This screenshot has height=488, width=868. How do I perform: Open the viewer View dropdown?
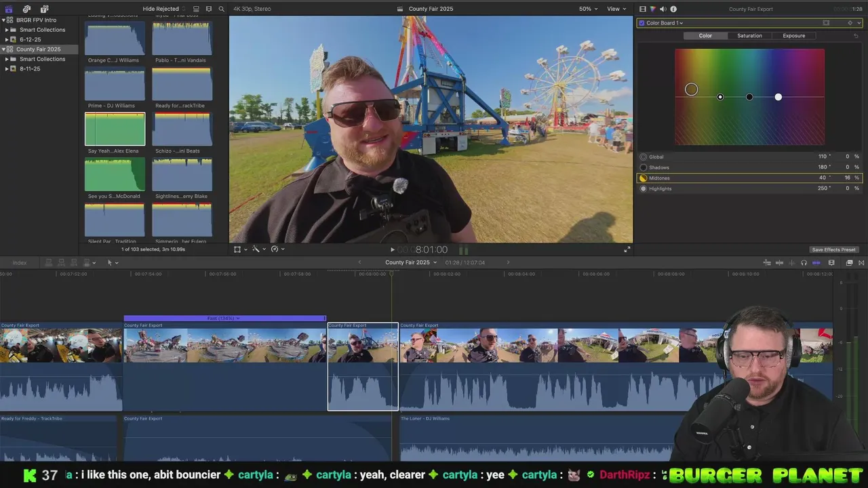point(616,9)
